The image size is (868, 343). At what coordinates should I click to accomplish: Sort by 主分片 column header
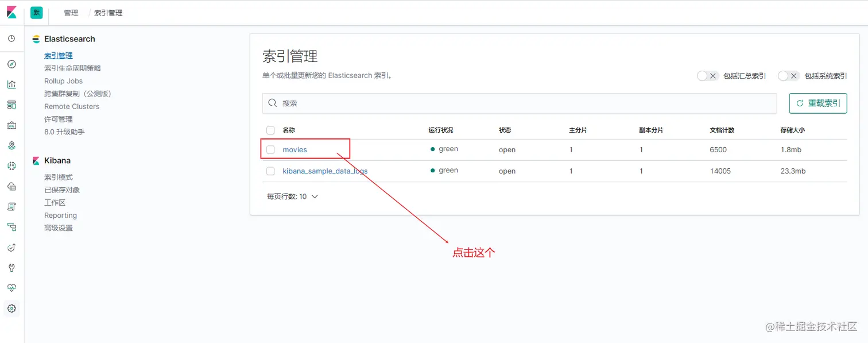(578, 130)
